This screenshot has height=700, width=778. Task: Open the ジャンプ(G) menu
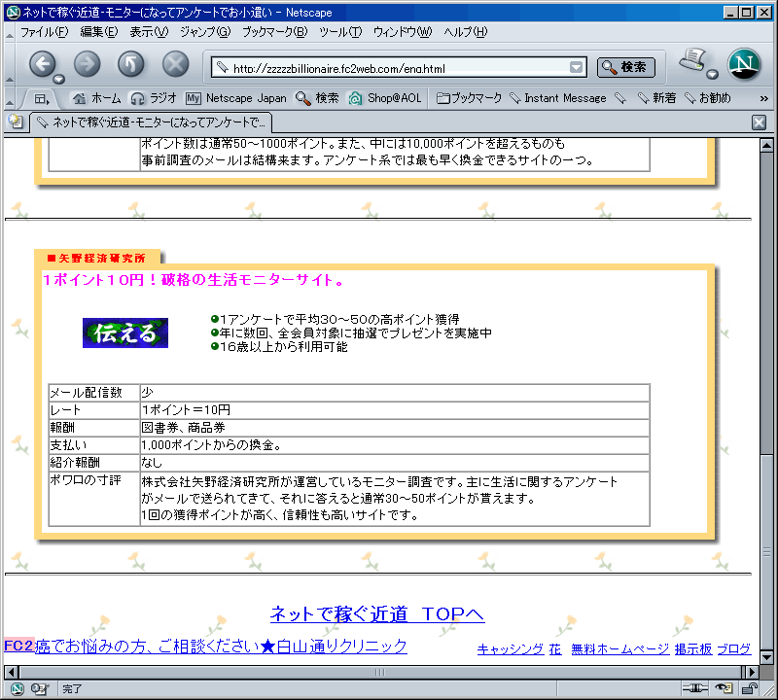205,32
